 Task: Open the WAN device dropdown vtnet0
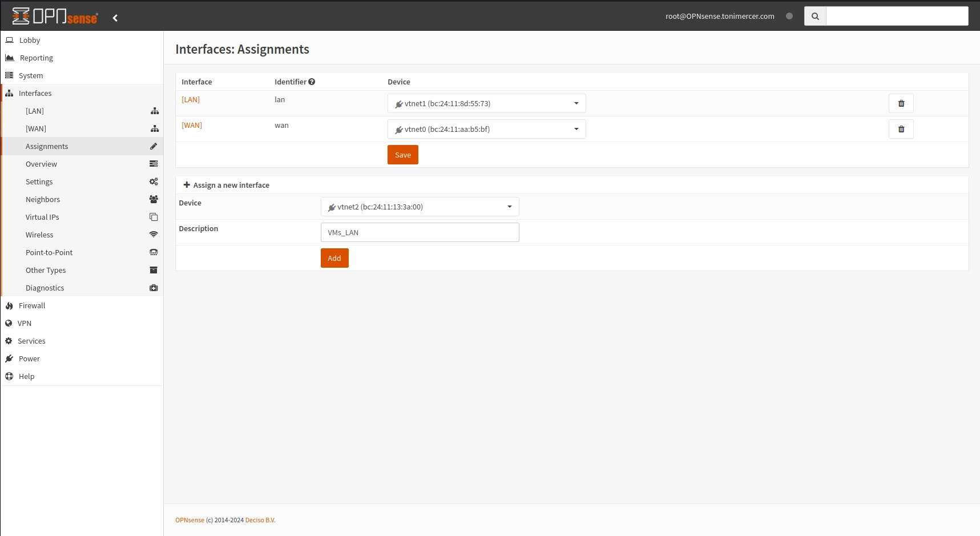487,129
